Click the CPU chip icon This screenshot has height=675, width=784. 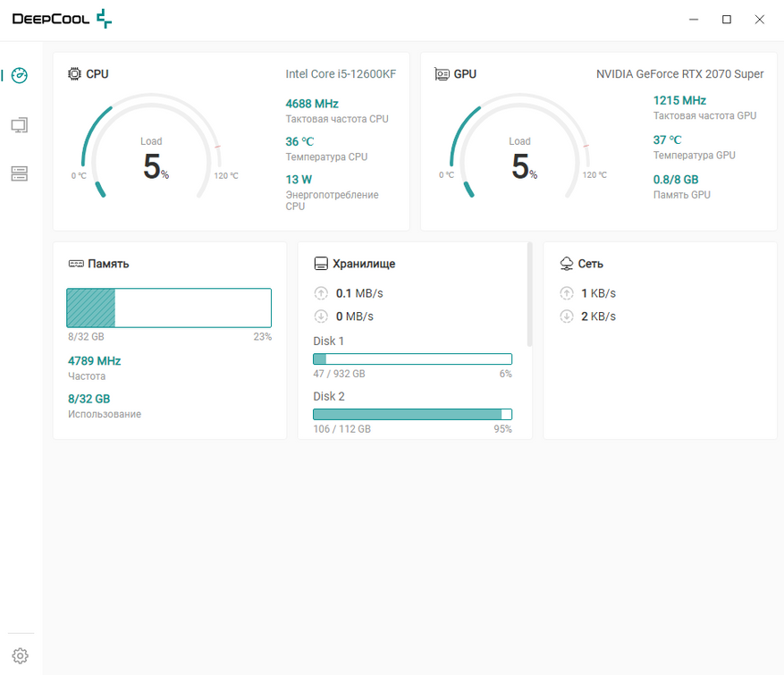pos(74,74)
